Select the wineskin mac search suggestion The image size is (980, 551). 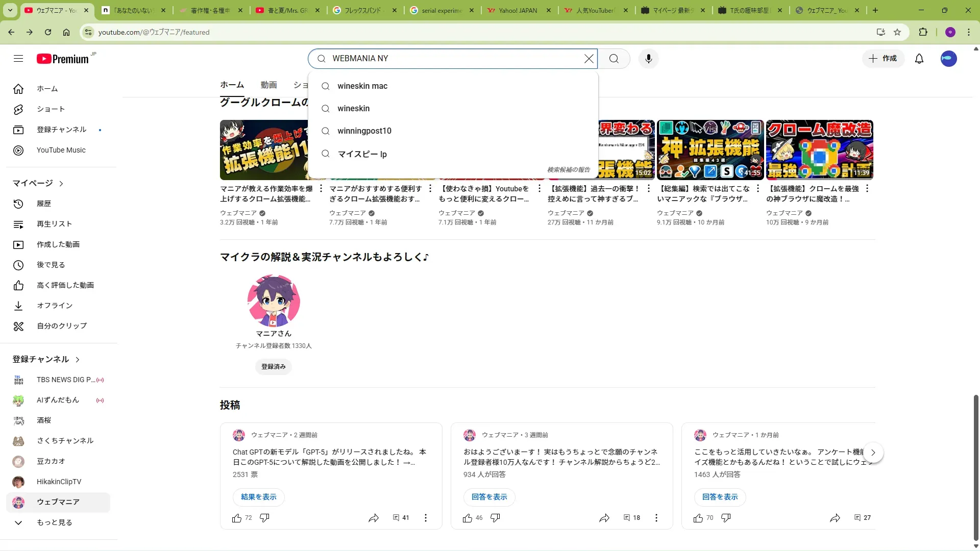(x=362, y=86)
